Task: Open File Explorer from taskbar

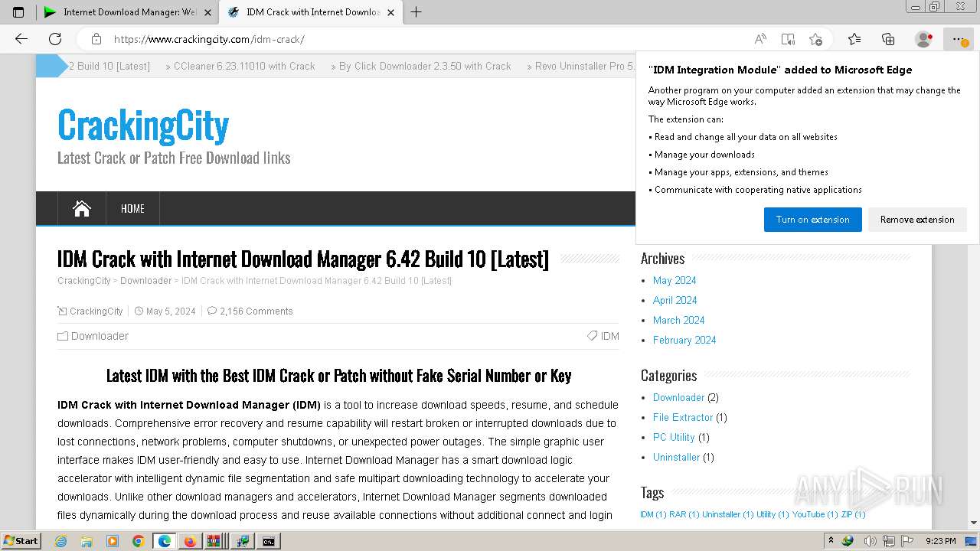Action: pyautogui.click(x=87, y=541)
